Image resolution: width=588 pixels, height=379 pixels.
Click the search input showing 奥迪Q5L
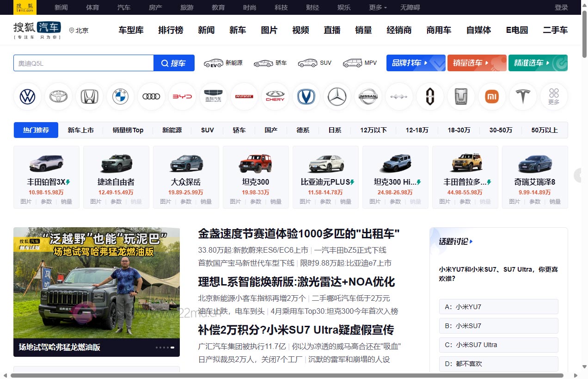point(83,62)
